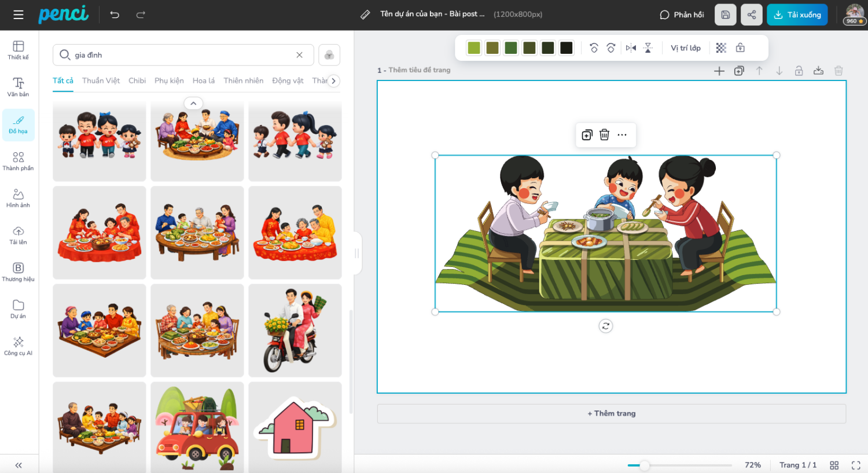Open the AI tools panel
The image size is (868, 473).
[19, 346]
